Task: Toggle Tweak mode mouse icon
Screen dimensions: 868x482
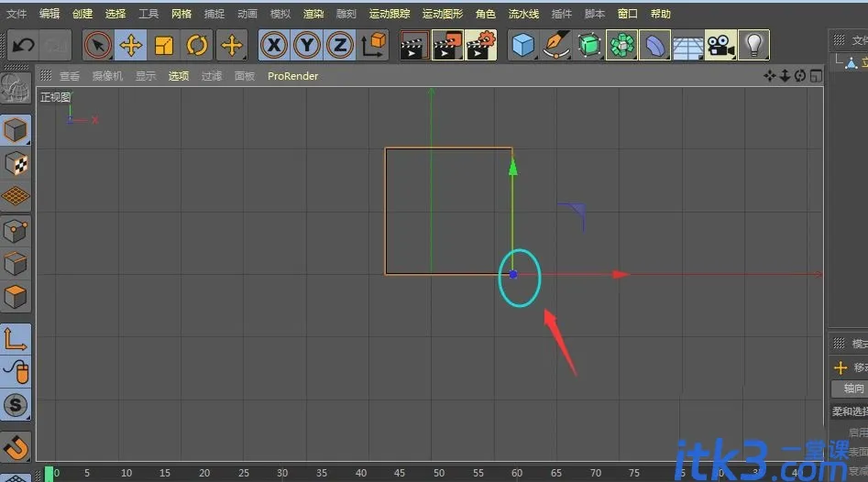Action: pyautogui.click(x=15, y=372)
